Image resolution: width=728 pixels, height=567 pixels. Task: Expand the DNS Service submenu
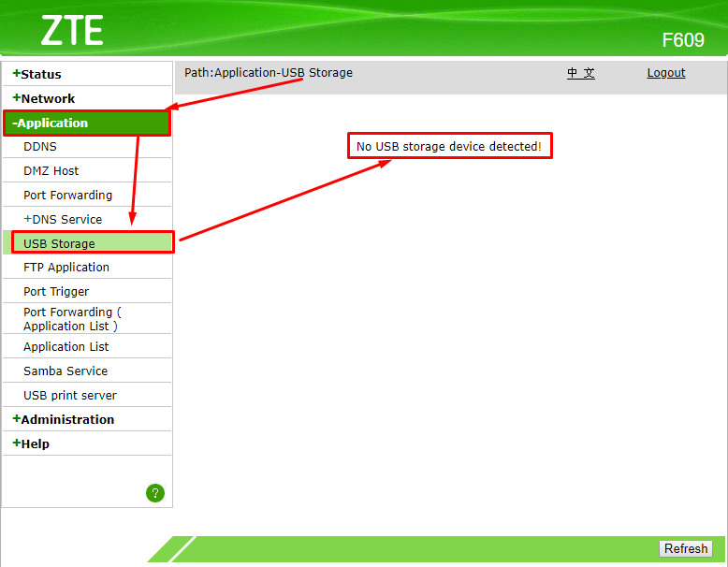point(63,219)
